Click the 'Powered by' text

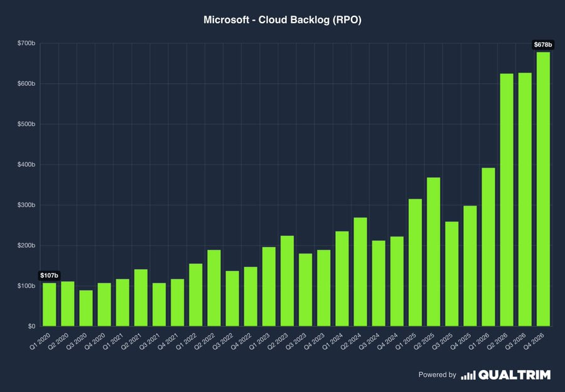tap(437, 374)
